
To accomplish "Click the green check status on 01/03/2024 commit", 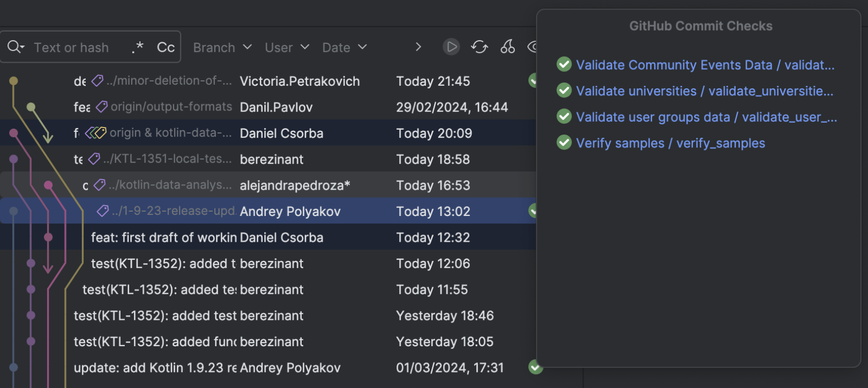I will (x=534, y=367).
